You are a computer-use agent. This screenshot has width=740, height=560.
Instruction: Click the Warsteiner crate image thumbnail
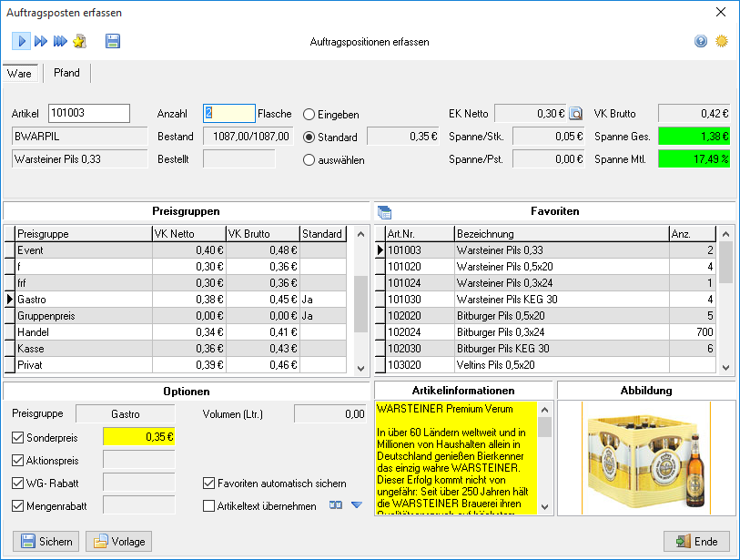646,458
